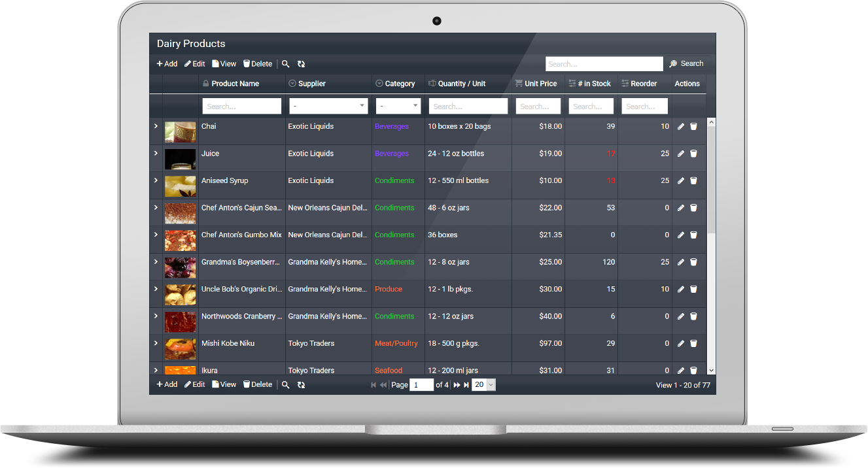This screenshot has width=868, height=468.
Task: Click the pencil edit icon in Chai row
Action: (x=681, y=127)
